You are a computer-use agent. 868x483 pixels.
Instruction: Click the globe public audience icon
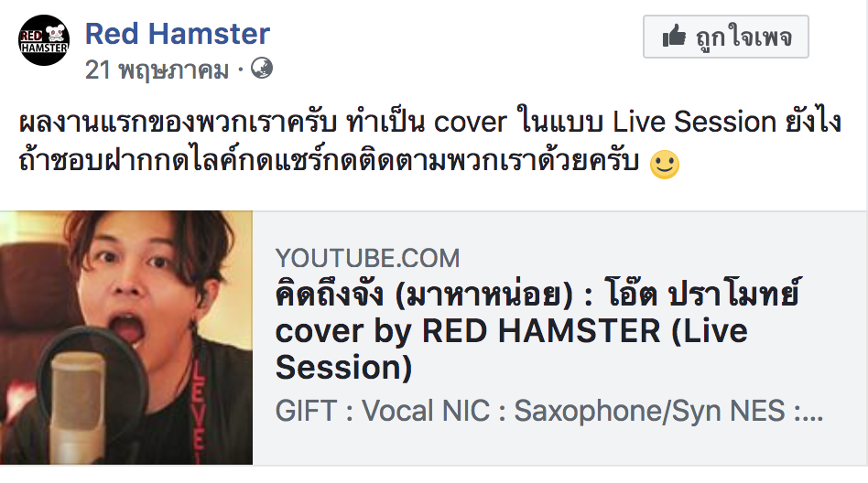pos(261,68)
